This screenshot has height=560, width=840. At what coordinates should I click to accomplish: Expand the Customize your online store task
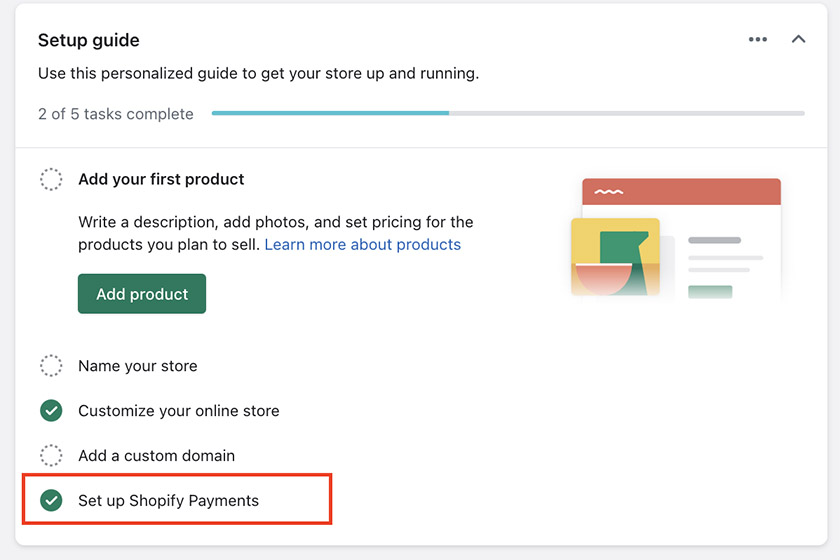(179, 411)
